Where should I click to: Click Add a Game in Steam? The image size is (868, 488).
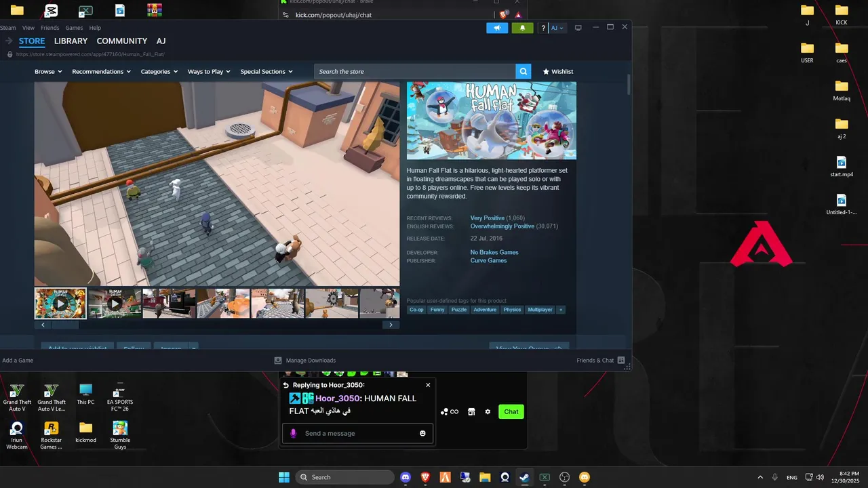point(17,361)
